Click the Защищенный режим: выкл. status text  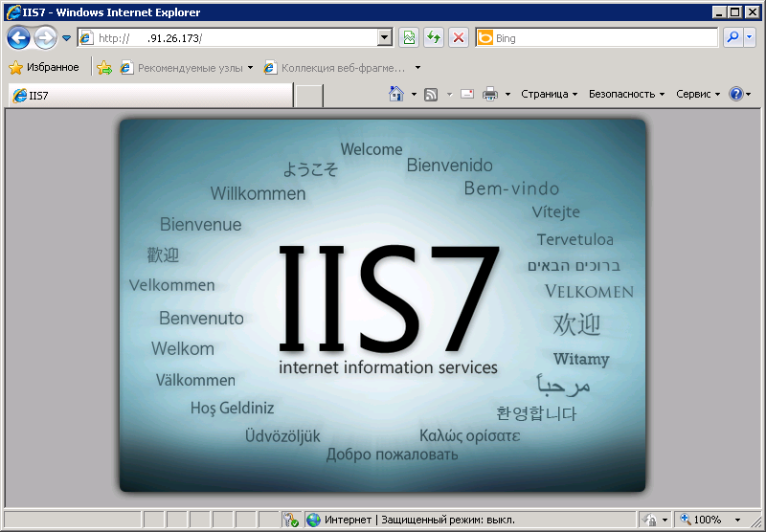click(448, 520)
